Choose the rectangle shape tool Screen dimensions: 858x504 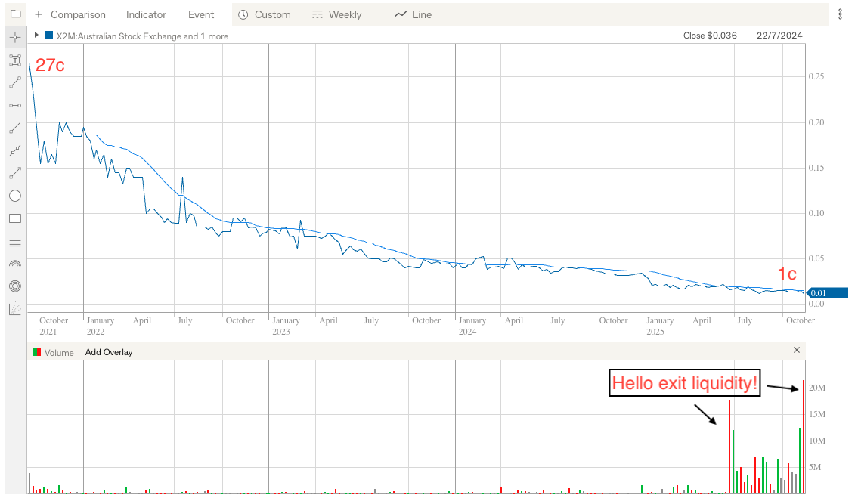coord(15,218)
